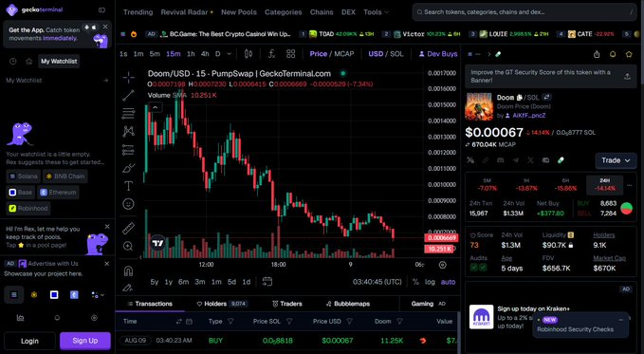The height and width of the screenshot is (354, 644).
Task: Filter by Ethereum network icon
Action: click(74, 295)
